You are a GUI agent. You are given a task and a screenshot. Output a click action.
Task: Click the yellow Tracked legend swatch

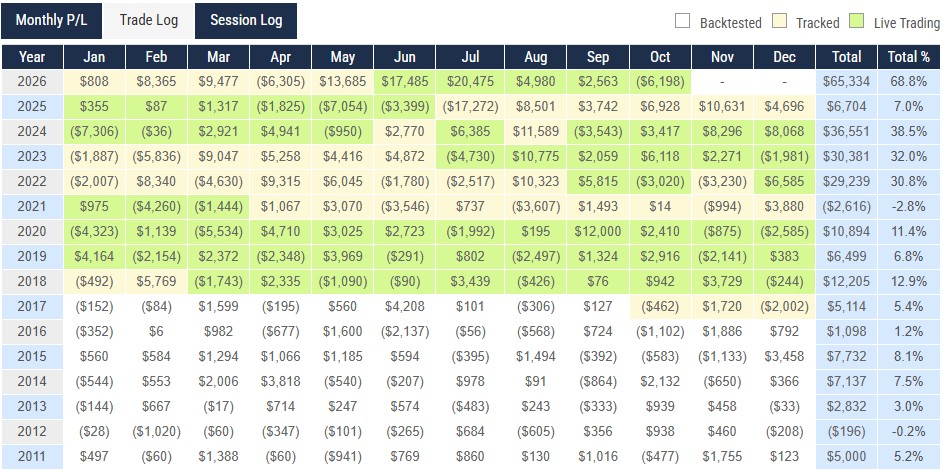pyautogui.click(x=780, y=22)
